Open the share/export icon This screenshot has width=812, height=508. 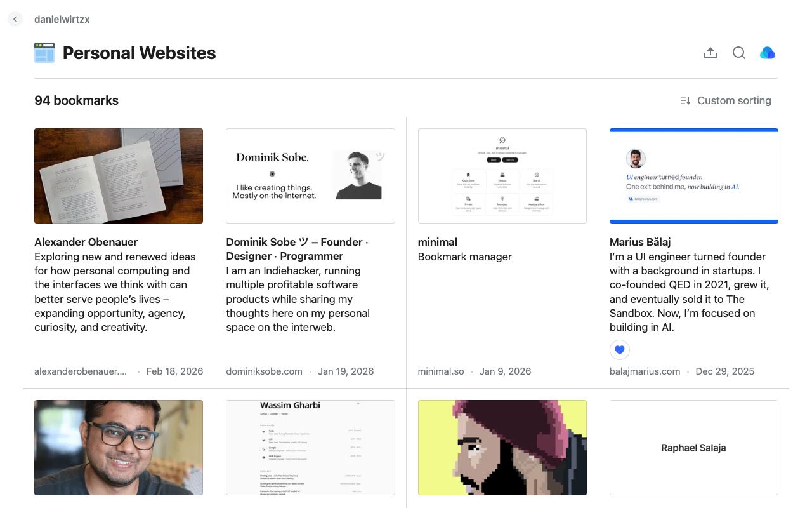tap(710, 53)
